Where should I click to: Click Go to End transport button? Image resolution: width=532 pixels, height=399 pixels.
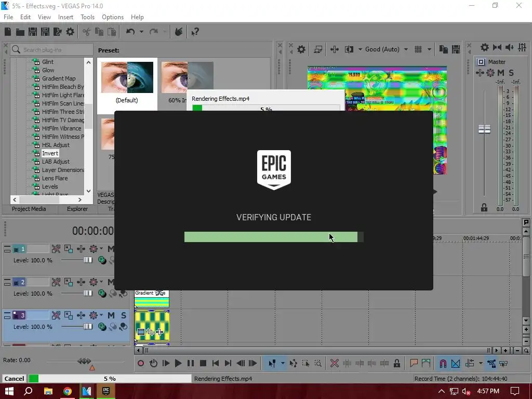(x=228, y=363)
